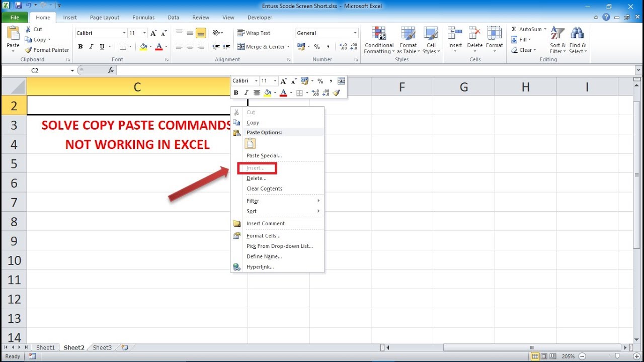
Task: Open the File tab
Action: (x=15, y=18)
